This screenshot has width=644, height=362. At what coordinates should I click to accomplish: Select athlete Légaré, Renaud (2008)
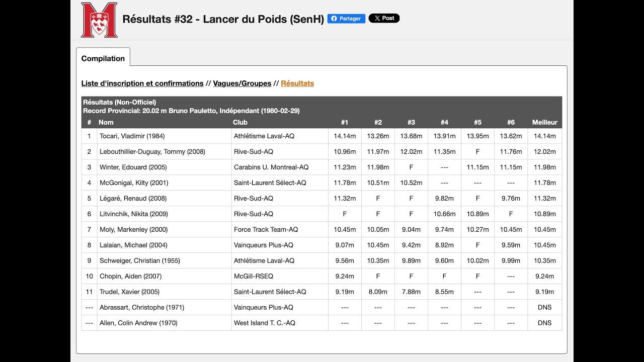click(x=133, y=199)
